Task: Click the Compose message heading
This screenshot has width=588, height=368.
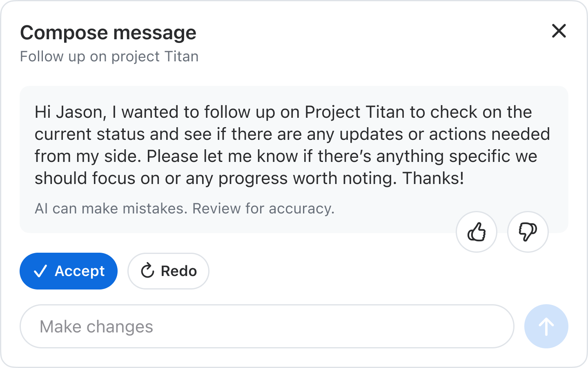Action: point(108,33)
